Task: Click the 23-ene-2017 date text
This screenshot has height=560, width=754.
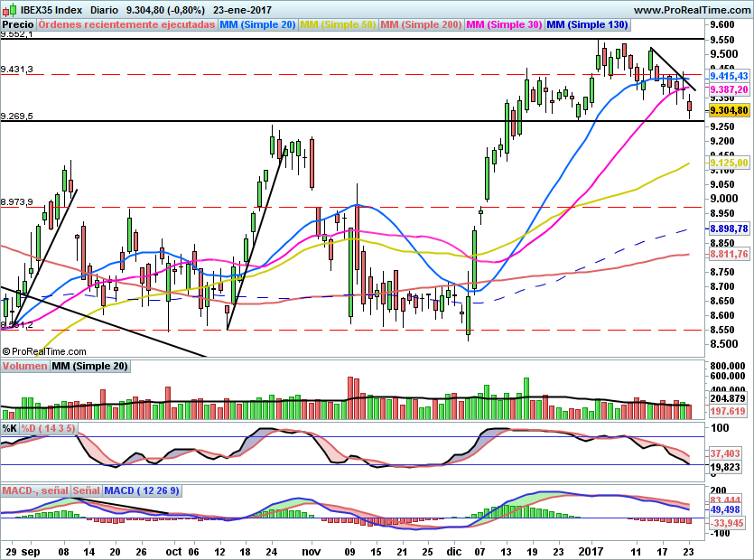Action: pos(242,10)
